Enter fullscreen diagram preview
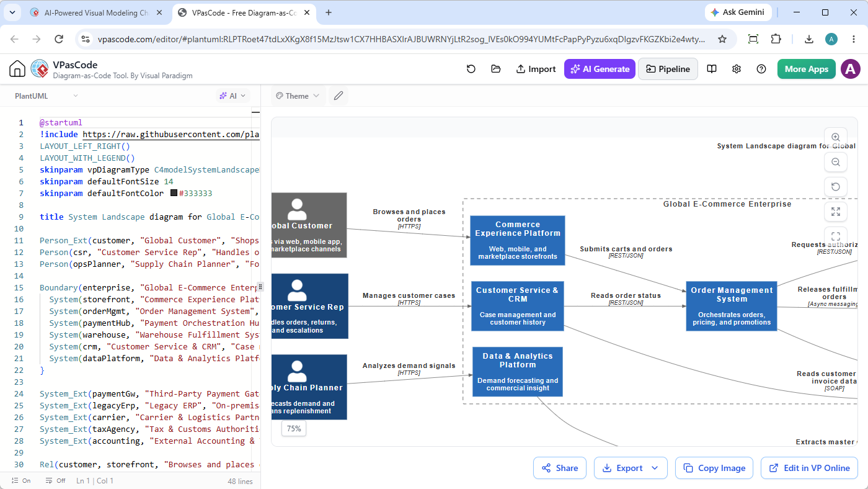The height and width of the screenshot is (489, 868). [836, 236]
